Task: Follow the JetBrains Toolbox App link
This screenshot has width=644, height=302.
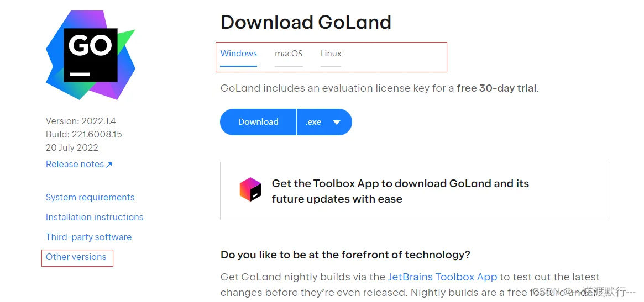Action: pyautogui.click(x=442, y=277)
